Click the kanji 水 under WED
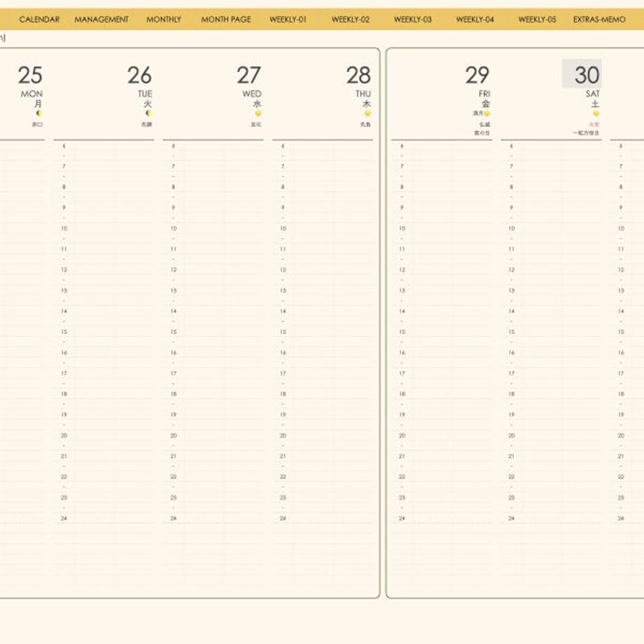Screen dimensions: 644x644 click(x=257, y=104)
